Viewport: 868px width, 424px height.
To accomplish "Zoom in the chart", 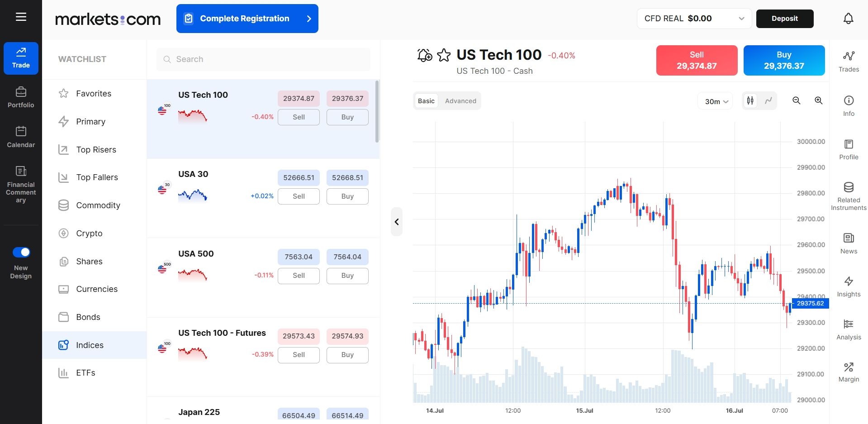I will coord(818,100).
